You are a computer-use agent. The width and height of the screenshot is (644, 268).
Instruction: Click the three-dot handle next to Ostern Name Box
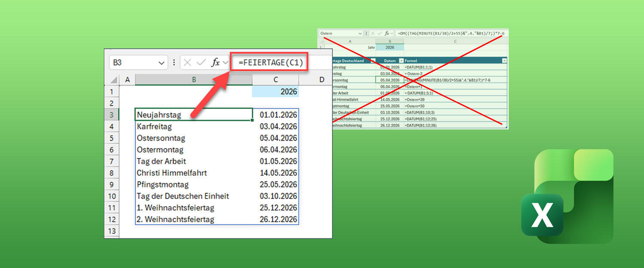tap(366, 33)
